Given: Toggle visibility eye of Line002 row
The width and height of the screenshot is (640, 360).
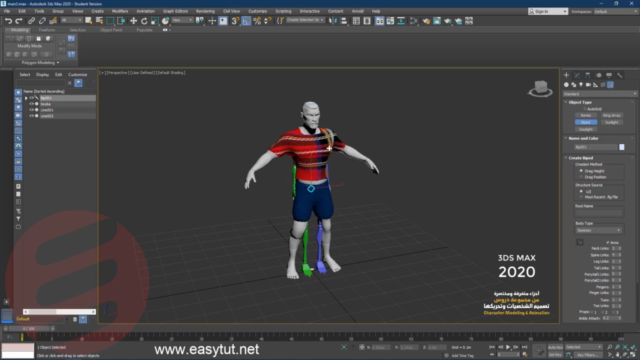Looking at the screenshot, I should [x=31, y=116].
